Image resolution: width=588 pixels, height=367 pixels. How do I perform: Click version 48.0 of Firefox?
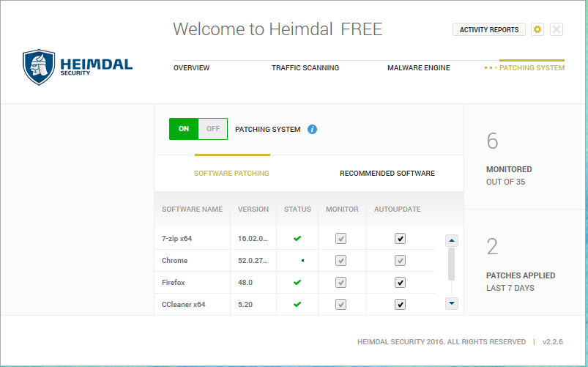(245, 282)
